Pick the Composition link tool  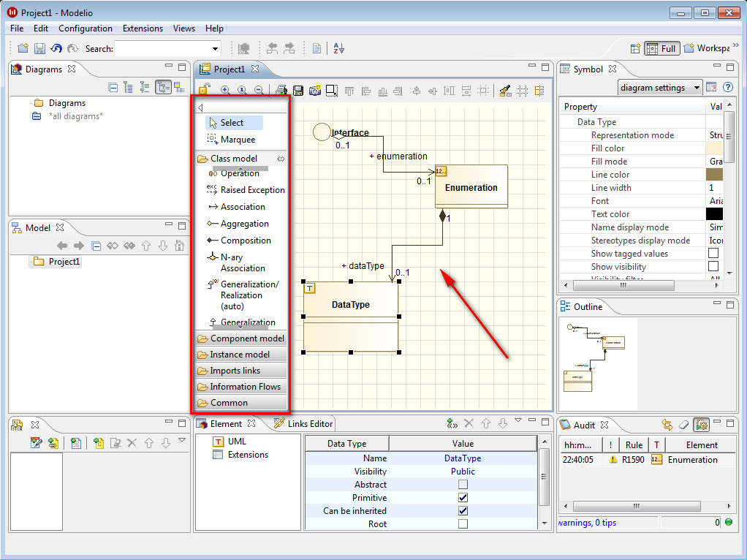tap(245, 241)
